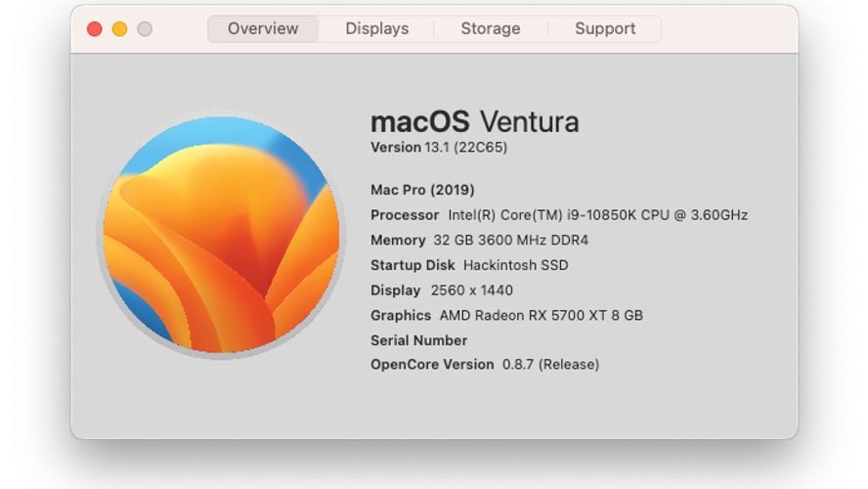The width and height of the screenshot is (868, 489).
Task: Go to the Overview tab
Action: [x=263, y=28]
